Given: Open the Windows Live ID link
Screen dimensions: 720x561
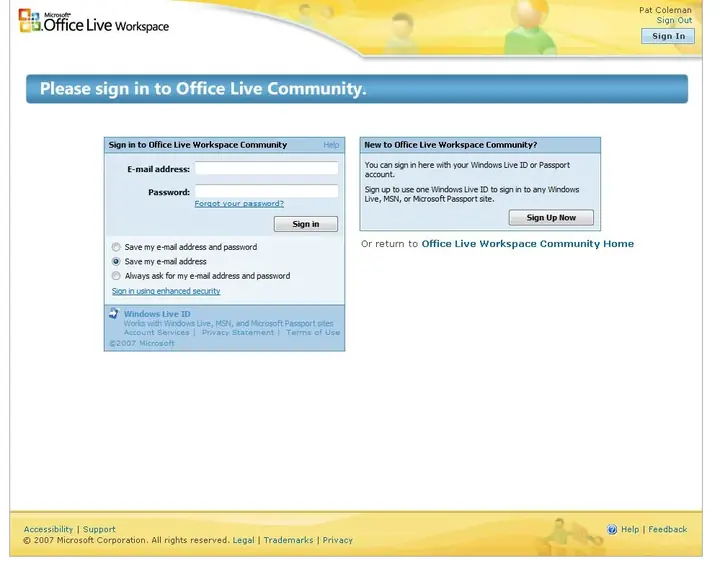Looking at the screenshot, I should coord(157,314).
